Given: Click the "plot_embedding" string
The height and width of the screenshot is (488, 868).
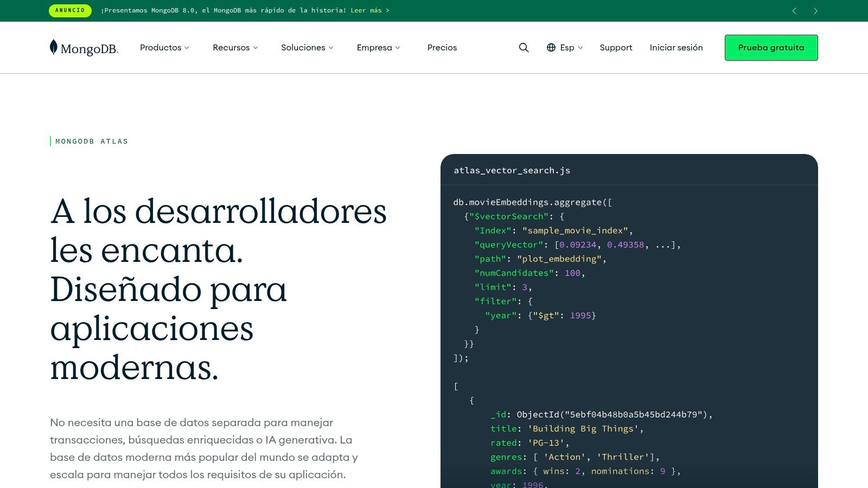Looking at the screenshot, I should point(559,259).
